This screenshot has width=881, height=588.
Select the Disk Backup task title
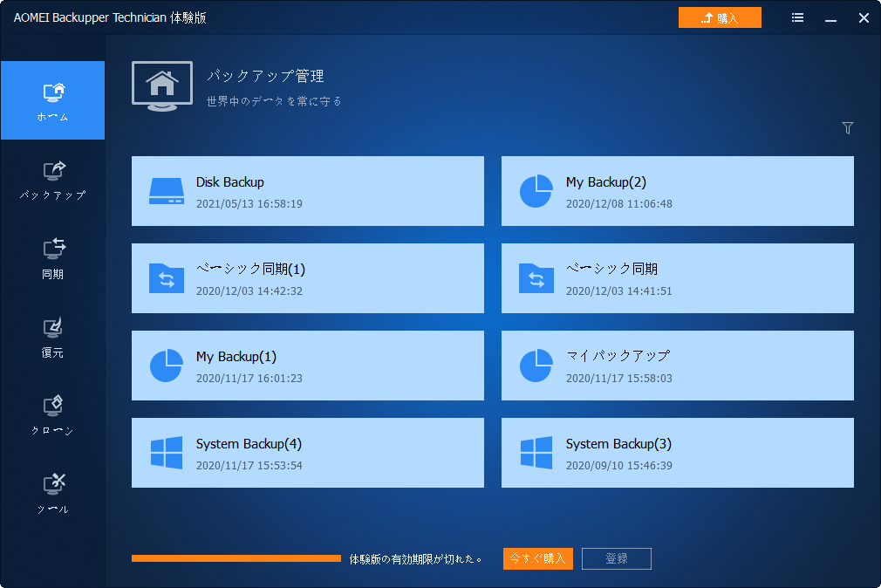[x=229, y=182]
